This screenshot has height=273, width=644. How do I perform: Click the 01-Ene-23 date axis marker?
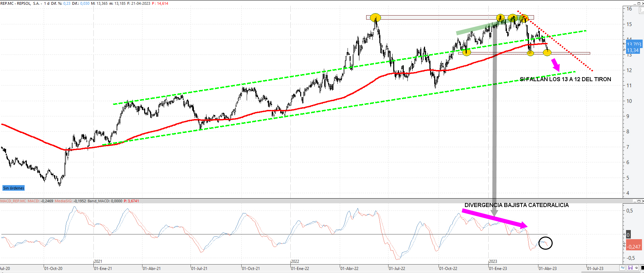[x=498, y=268]
